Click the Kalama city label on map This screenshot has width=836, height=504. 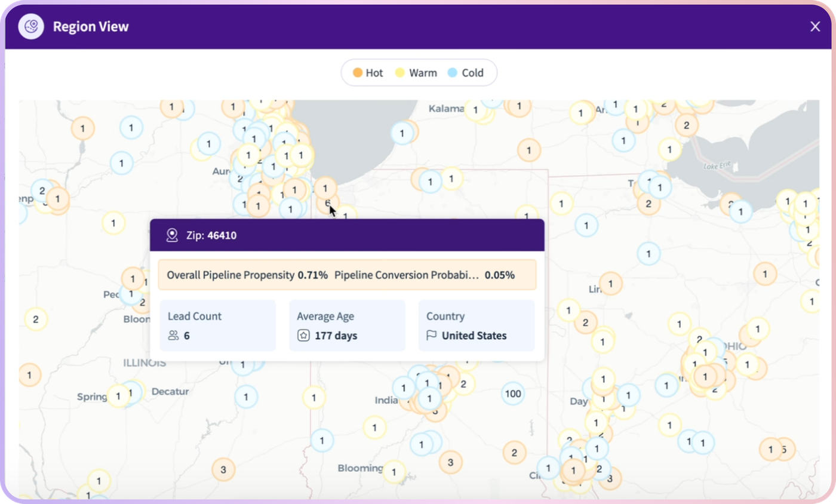tap(447, 109)
